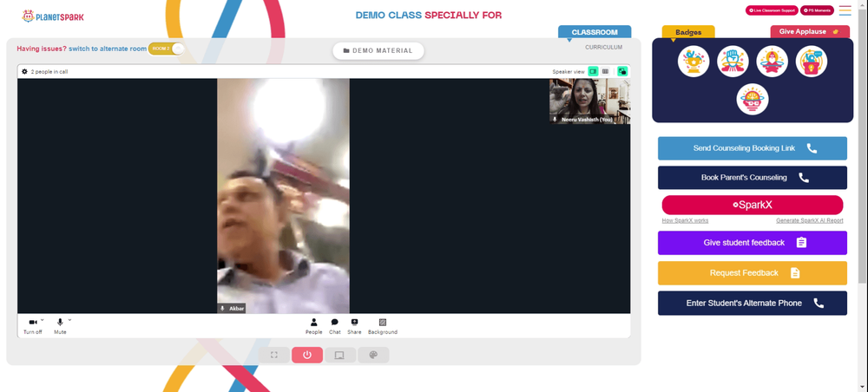Award the raised fist badge

pos(733,61)
